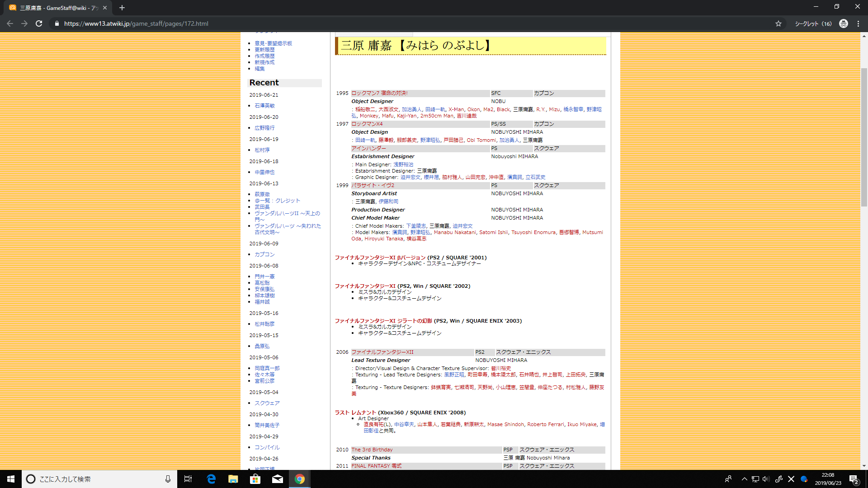The width and height of the screenshot is (868, 488).
Task: Open the パラサイト・イヴ2 game link
Action: (373, 185)
